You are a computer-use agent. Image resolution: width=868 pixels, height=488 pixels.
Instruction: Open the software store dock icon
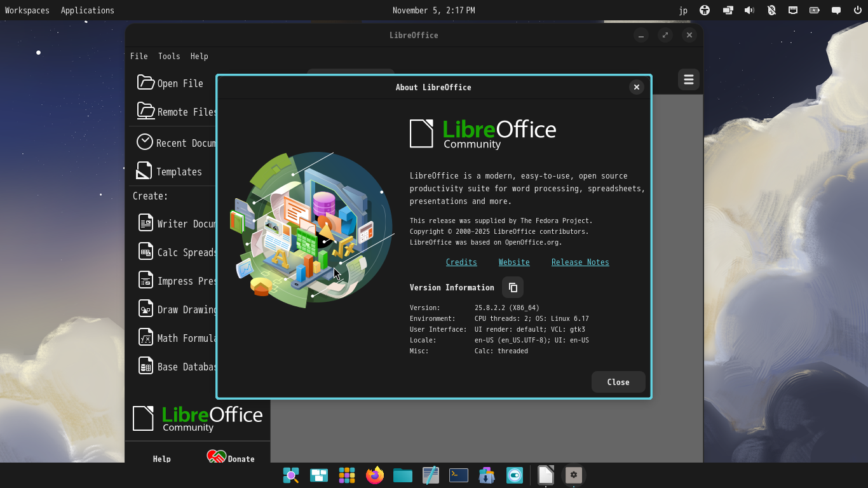(487, 475)
